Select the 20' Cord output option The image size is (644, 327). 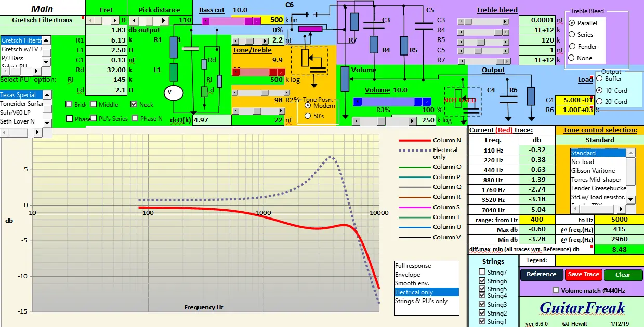point(599,101)
